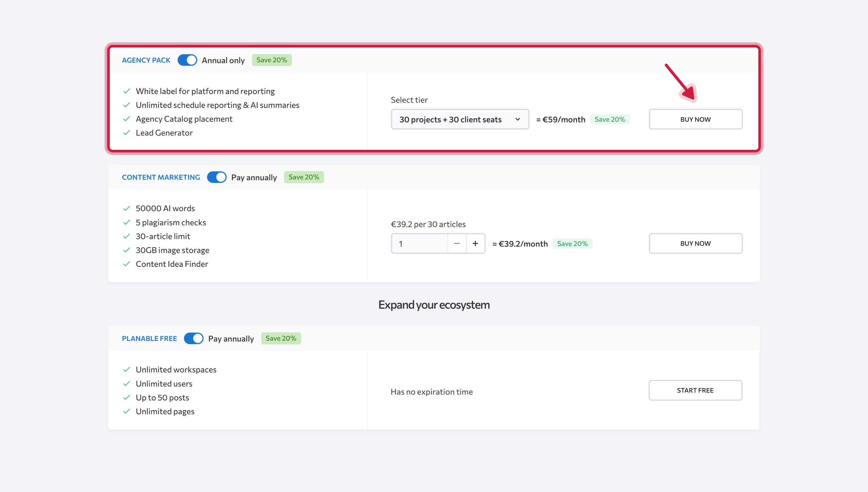Screen dimensions: 868x492
Task: Toggle the Agency Pack annual billing switch
Action: 187,60
